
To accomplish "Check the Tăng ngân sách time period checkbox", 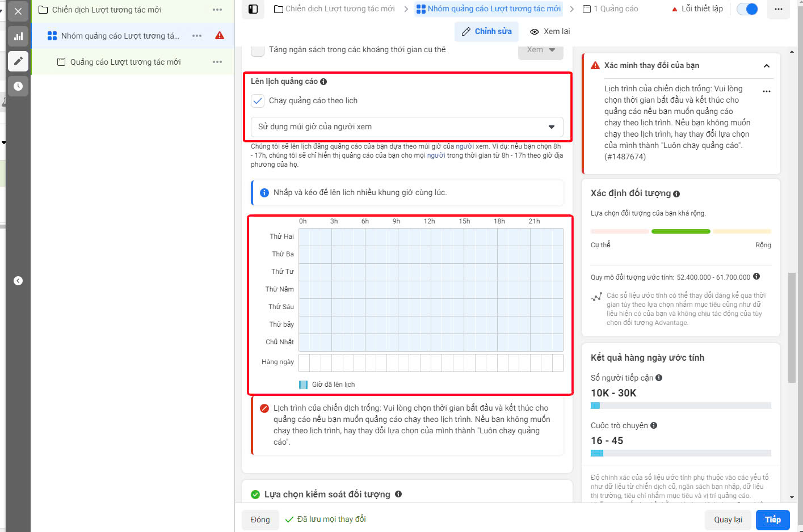I will [258, 50].
